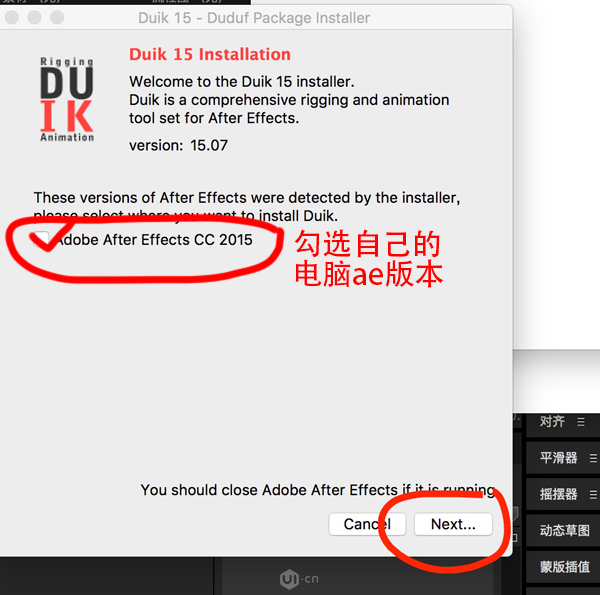
Task: Select the 平滑器 panel tab
Action: (558, 458)
